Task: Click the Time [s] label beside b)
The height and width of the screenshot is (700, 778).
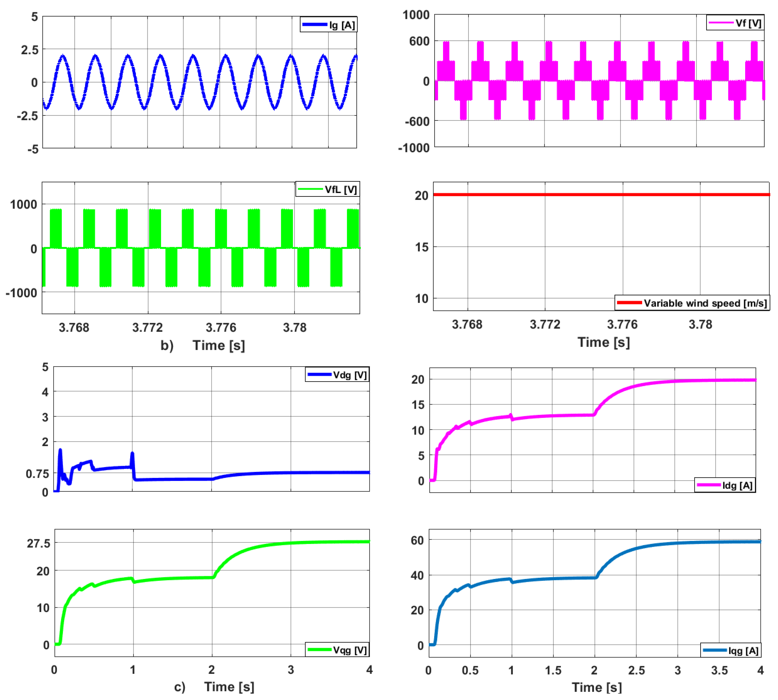Action: pos(218,345)
